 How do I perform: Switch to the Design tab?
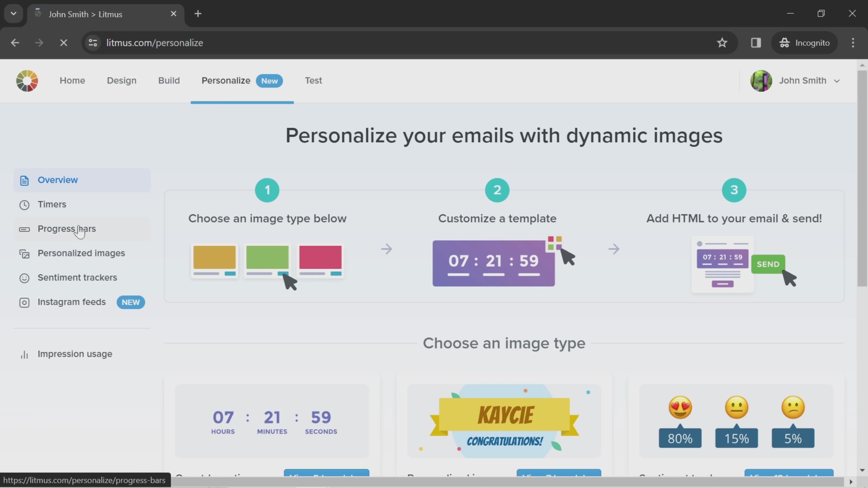(122, 80)
